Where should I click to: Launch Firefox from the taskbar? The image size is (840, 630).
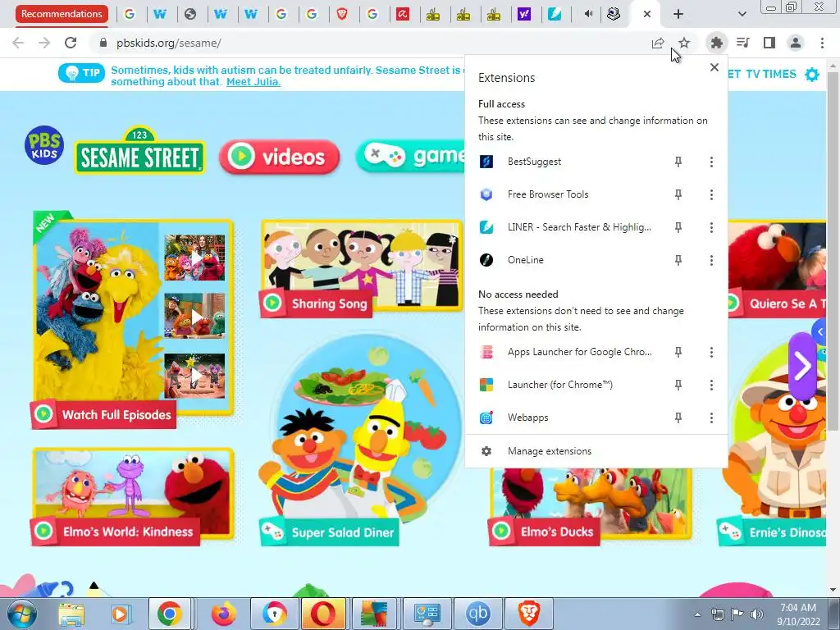223,614
